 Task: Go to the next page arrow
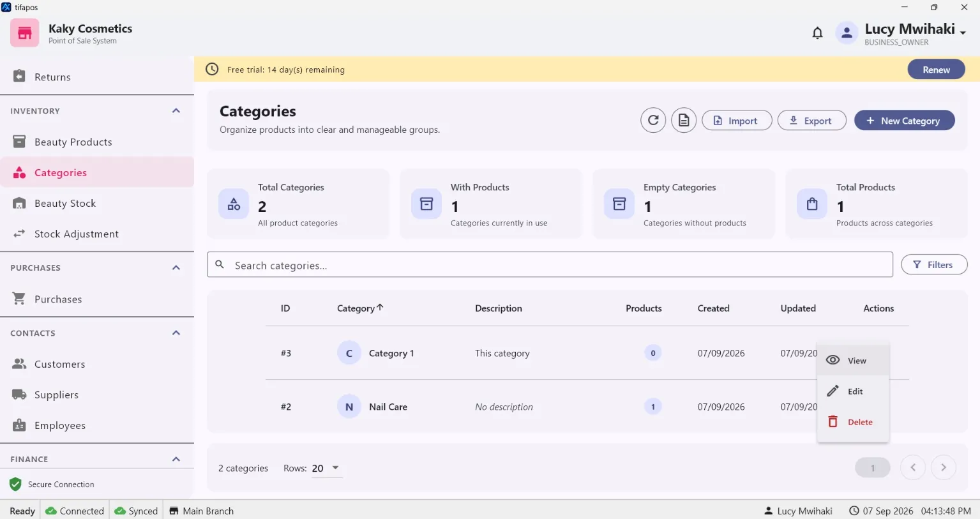point(944,467)
